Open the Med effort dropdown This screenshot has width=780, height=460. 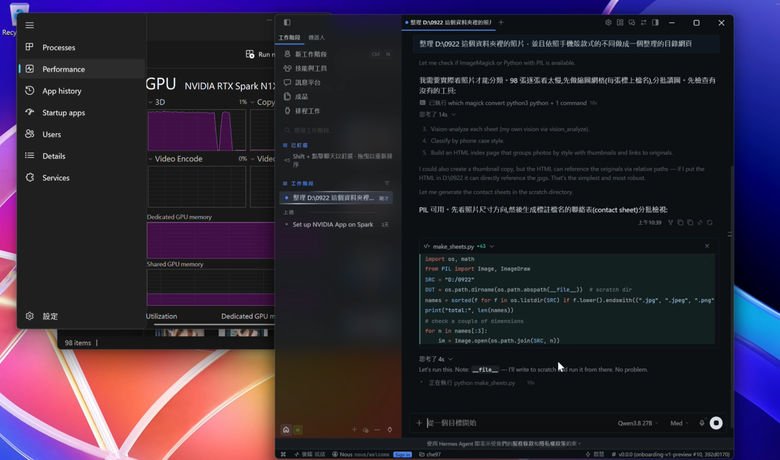(679, 423)
